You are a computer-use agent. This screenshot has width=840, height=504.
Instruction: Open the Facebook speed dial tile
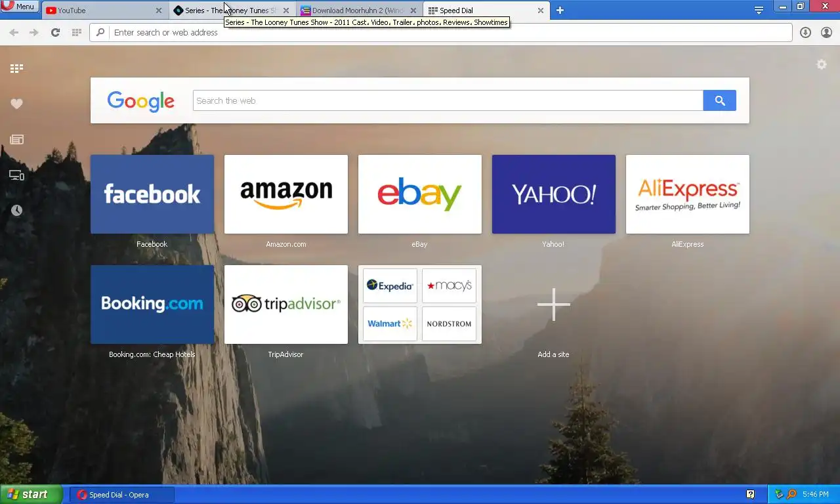point(152,194)
